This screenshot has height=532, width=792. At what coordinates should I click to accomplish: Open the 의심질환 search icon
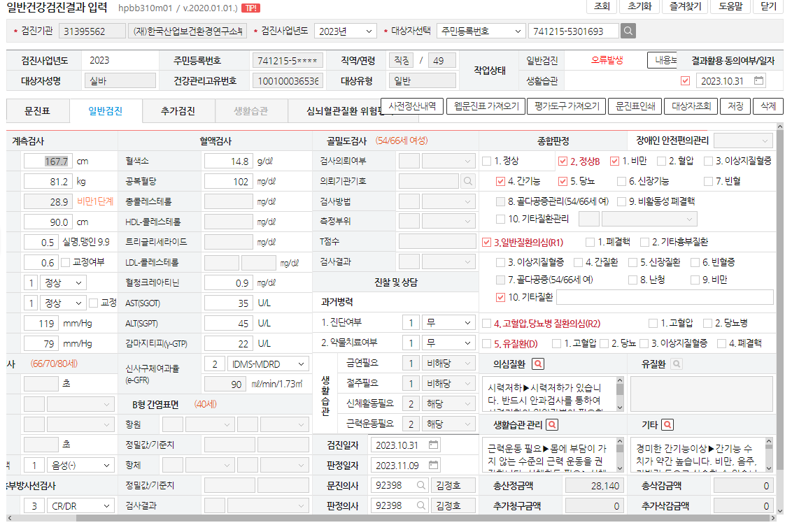pos(539,364)
